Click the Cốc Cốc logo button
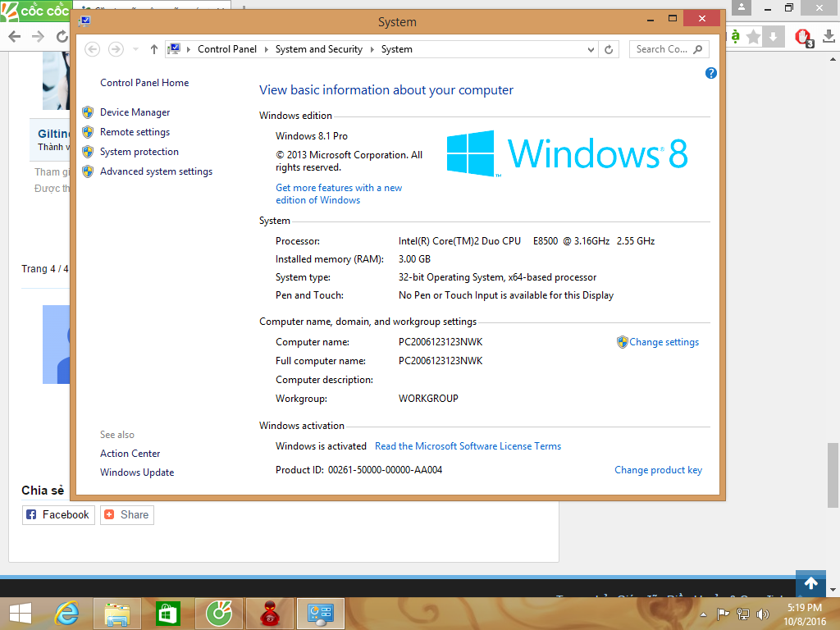 tap(35, 11)
